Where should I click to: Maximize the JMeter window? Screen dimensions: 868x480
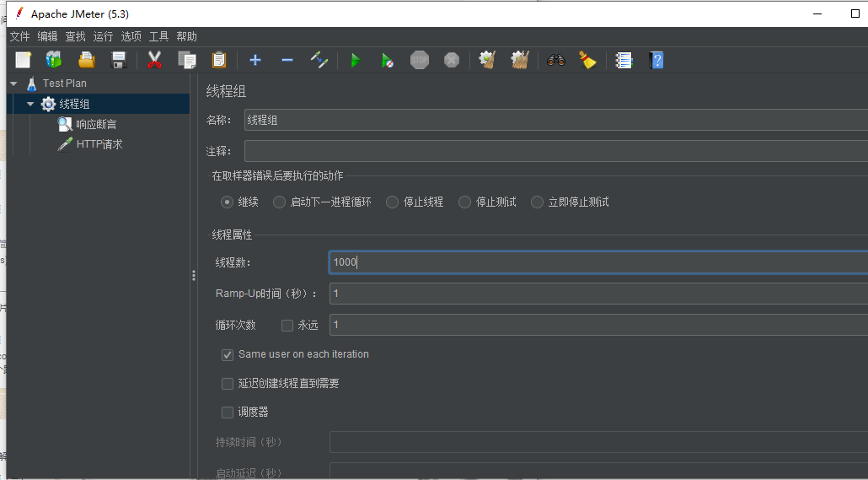855,13
